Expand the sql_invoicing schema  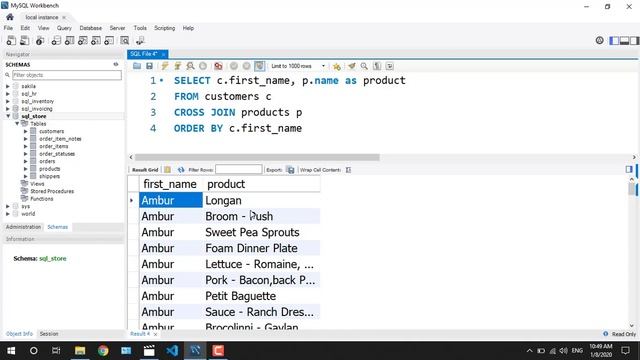(8, 109)
